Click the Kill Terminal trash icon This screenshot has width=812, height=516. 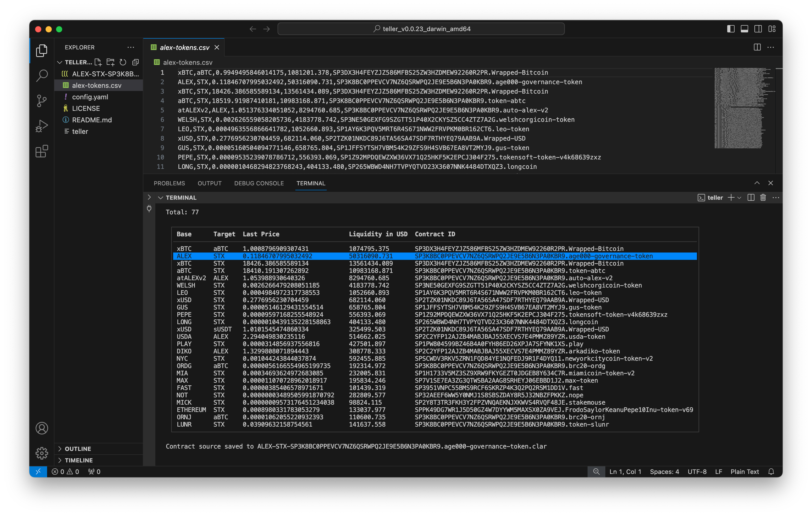pos(763,198)
